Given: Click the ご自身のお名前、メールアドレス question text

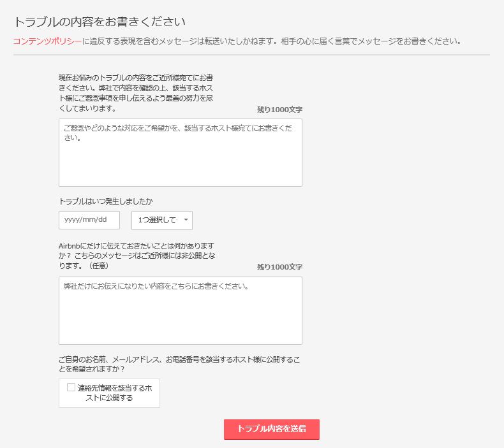Looking at the screenshot, I should 179,364.
